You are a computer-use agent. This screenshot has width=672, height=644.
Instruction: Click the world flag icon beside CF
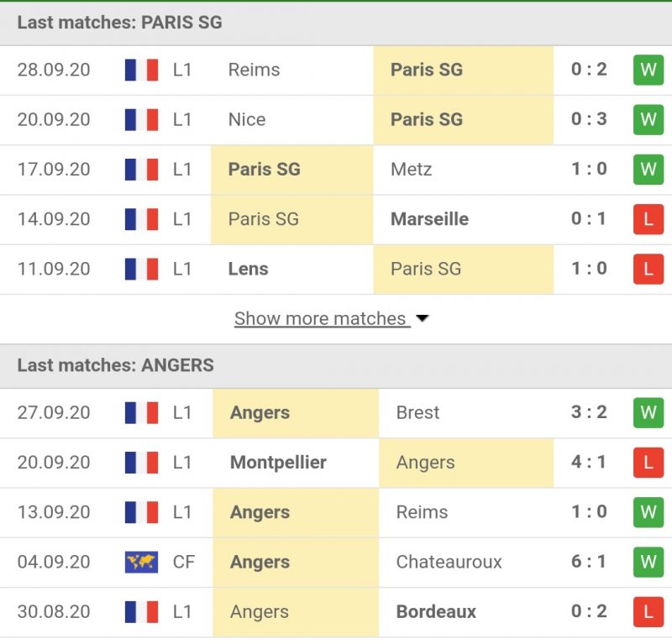141,562
